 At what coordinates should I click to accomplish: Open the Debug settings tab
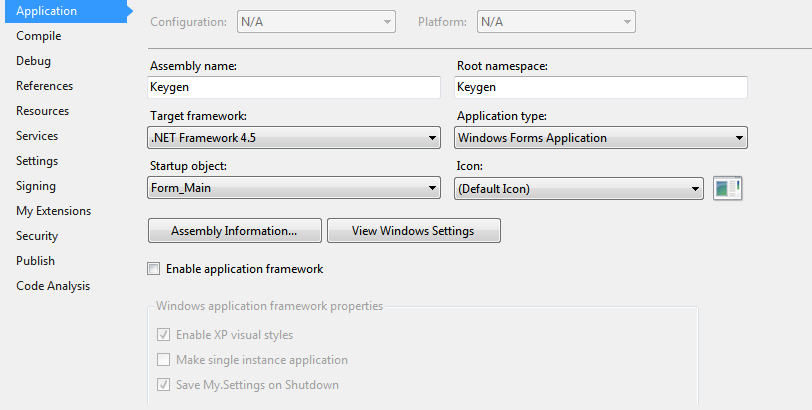coord(34,61)
